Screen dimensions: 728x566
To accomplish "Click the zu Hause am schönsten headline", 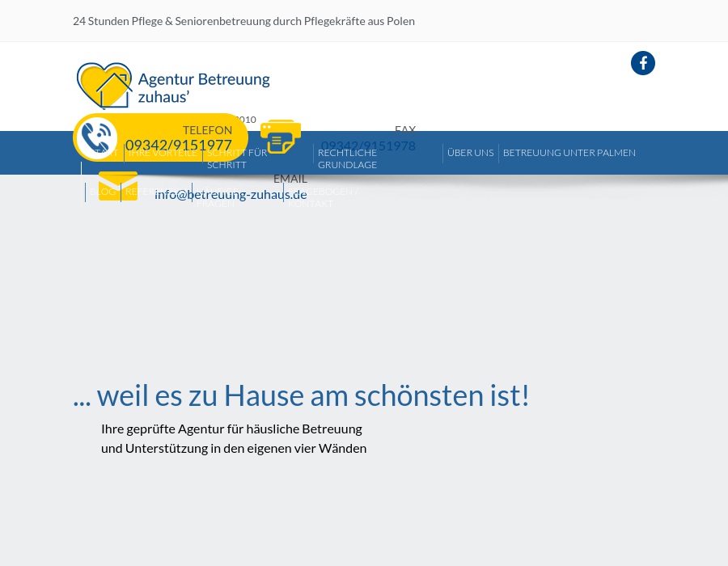I will click(301, 395).
